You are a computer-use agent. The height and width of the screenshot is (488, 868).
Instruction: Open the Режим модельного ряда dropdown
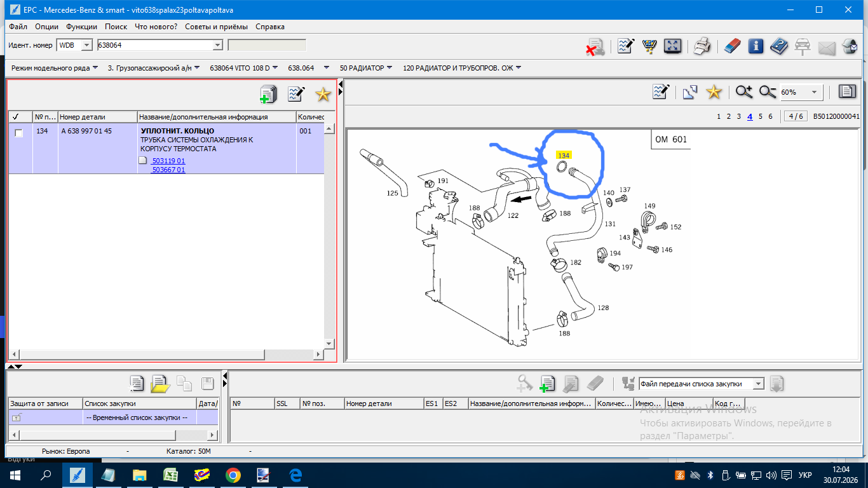pos(95,67)
